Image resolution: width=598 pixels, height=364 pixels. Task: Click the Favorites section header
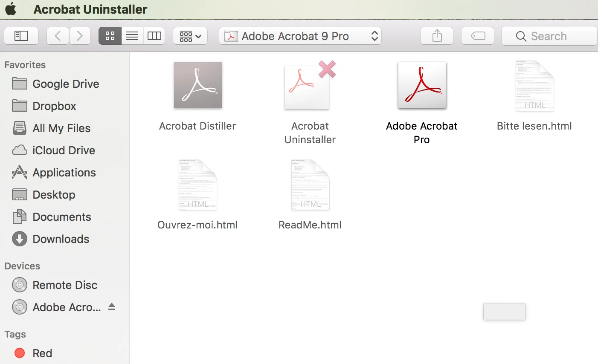pyautogui.click(x=25, y=65)
